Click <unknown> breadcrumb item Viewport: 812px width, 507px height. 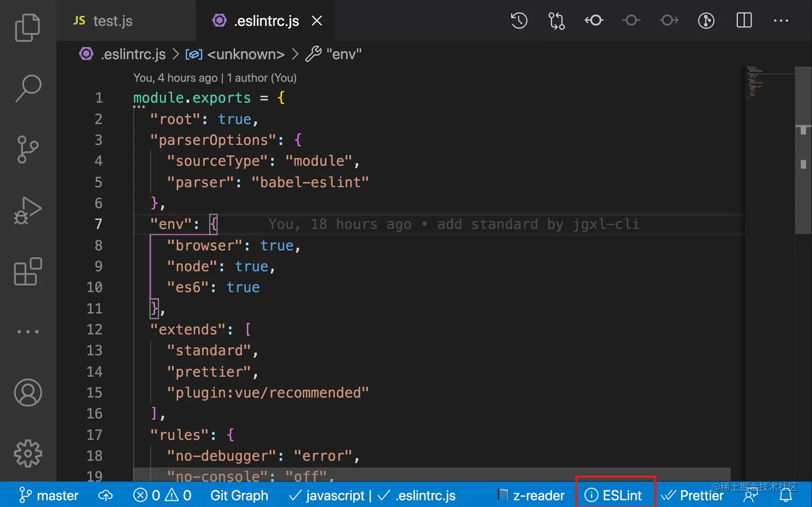coord(245,54)
